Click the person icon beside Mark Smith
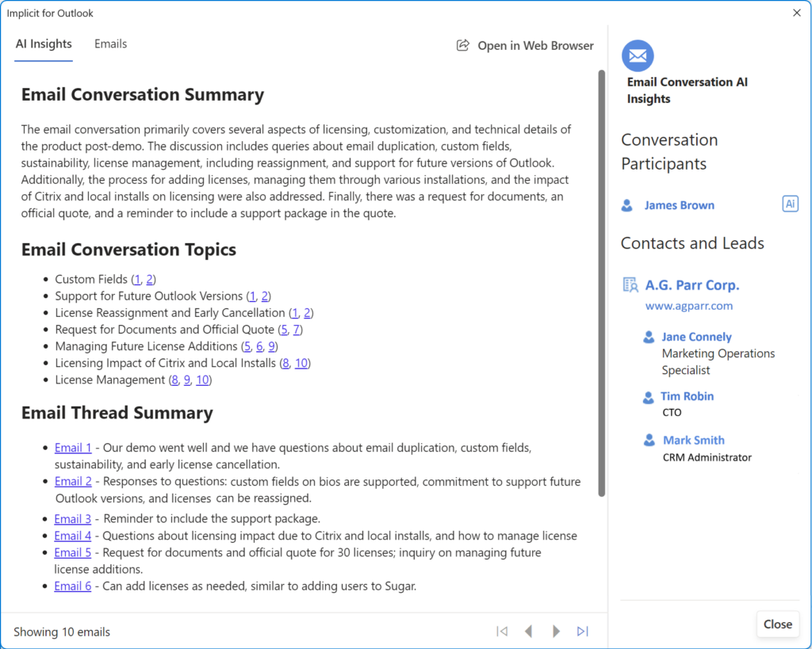The height and width of the screenshot is (649, 812). pyautogui.click(x=649, y=441)
